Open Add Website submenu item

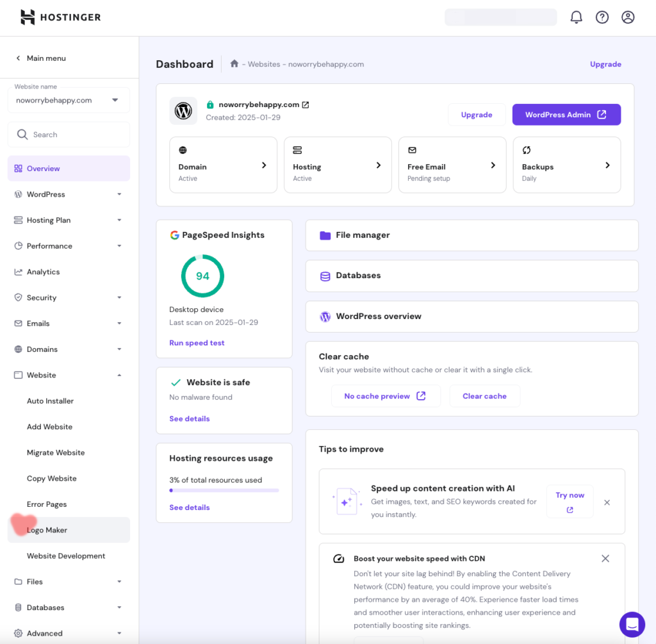point(50,427)
